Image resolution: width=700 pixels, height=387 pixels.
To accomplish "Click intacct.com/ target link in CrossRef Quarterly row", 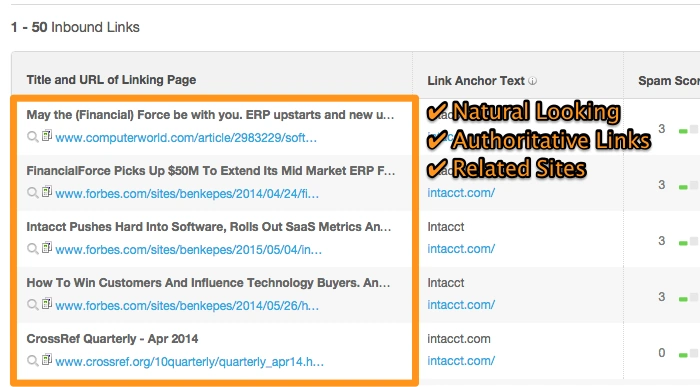I will (461, 361).
